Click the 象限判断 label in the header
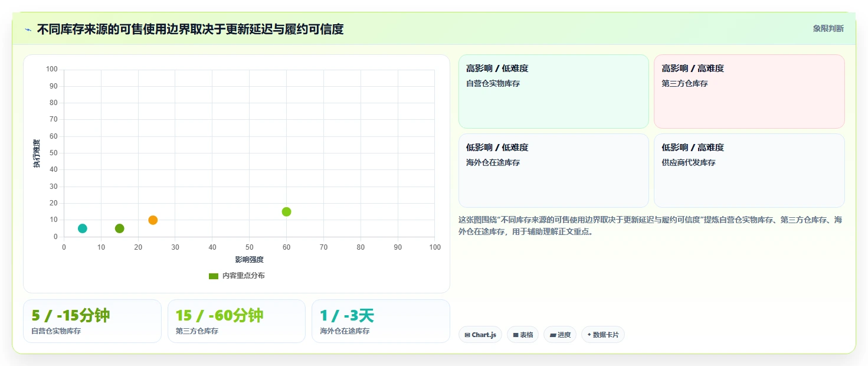Screen dimensions: 868x366 coord(828,28)
